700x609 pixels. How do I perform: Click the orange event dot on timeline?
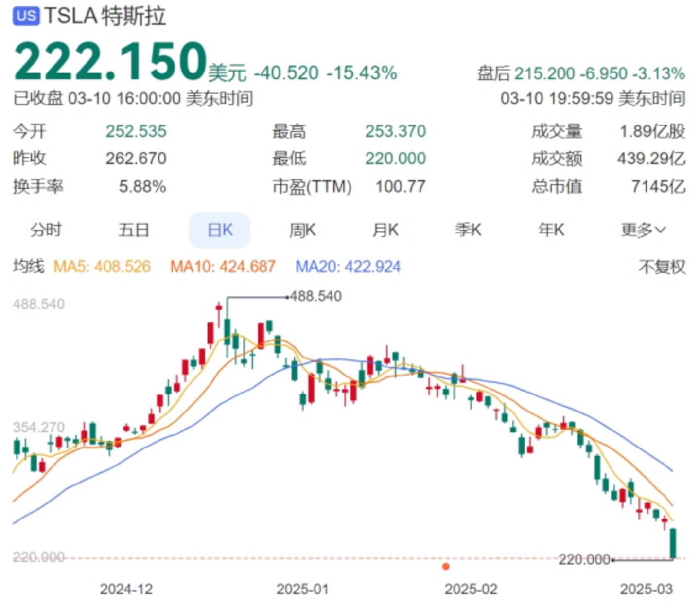[x=445, y=566]
